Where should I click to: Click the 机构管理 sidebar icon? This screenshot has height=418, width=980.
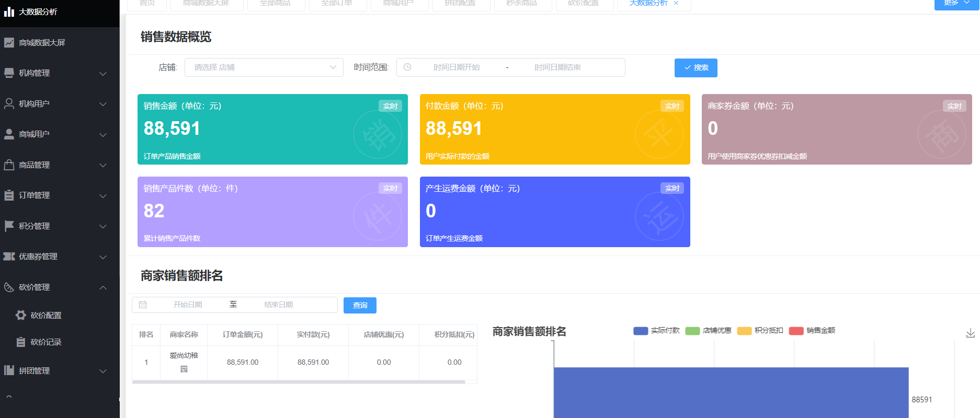[x=9, y=73]
